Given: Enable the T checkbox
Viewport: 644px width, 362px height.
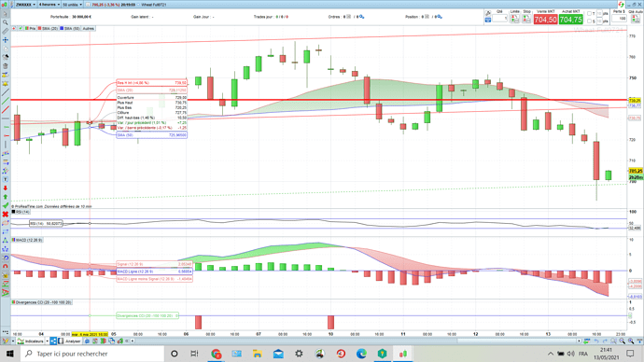Looking at the screenshot, I should click(589, 14).
